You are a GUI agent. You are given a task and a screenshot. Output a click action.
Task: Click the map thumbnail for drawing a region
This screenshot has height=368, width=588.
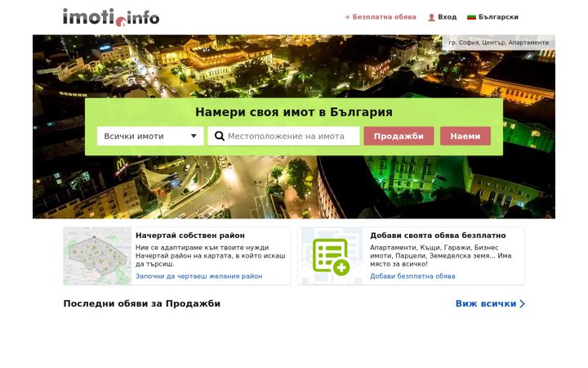(97, 256)
